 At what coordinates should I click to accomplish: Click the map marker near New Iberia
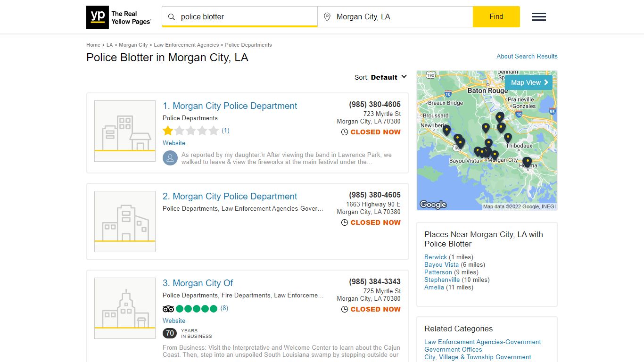click(446, 130)
